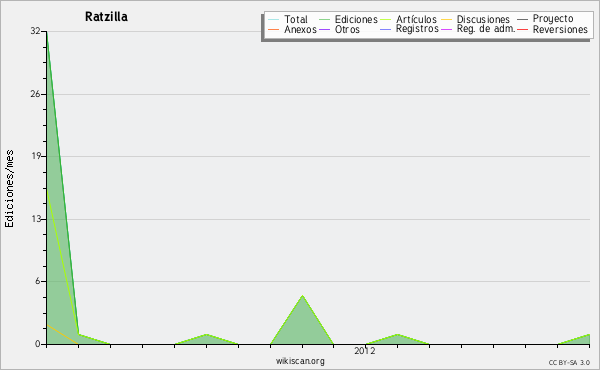The width and height of the screenshot is (600, 370).
Task: Select the Discusiones legend entry
Action: click(483, 19)
